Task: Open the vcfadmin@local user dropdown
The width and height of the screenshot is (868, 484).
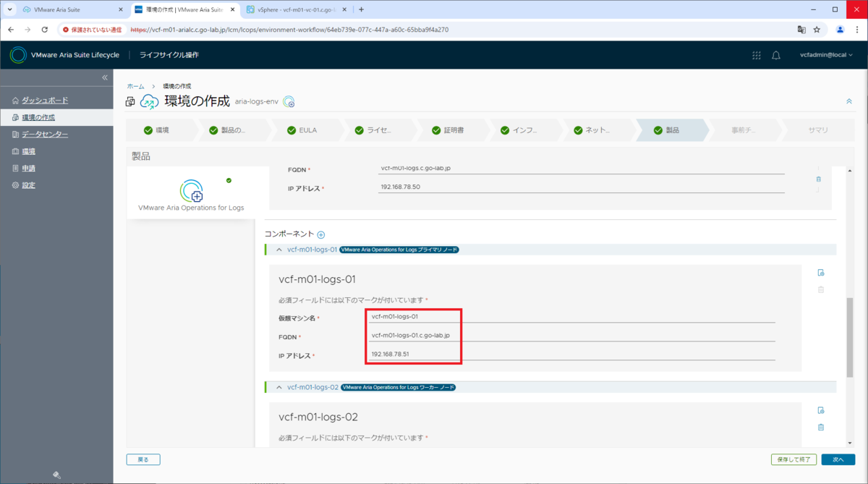Action: [x=826, y=55]
